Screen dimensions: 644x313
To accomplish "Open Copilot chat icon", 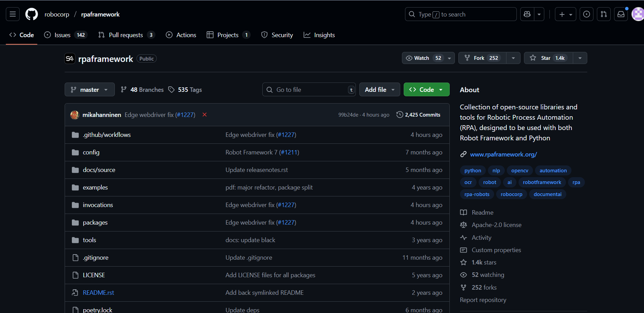I will click(527, 14).
